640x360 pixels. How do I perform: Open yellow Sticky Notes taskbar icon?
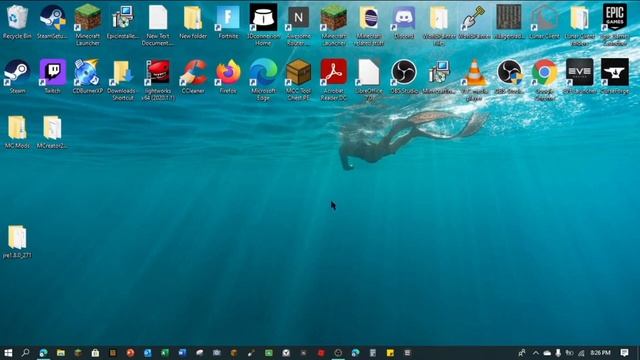[x=390, y=353]
